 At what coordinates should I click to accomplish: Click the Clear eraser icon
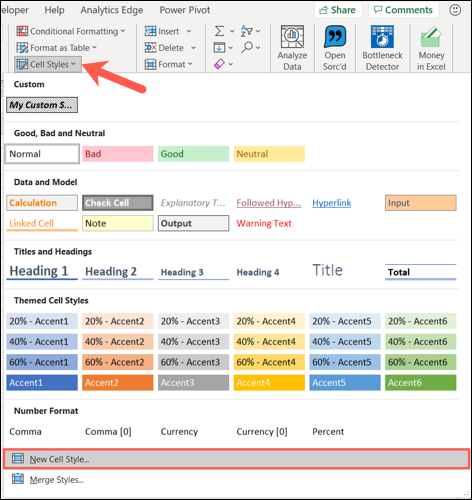(219, 64)
